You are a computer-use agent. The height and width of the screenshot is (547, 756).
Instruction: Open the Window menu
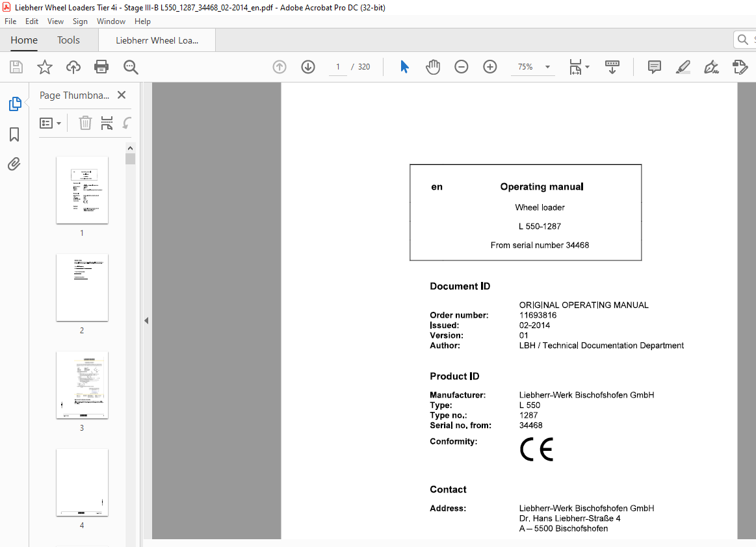click(x=111, y=21)
